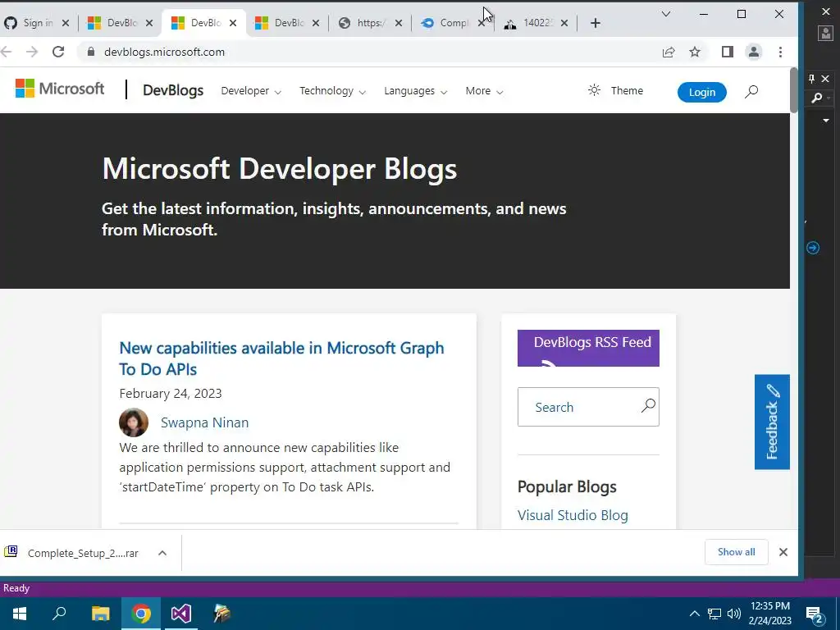Switch to Chrome in taskbar
840x630 pixels.
tap(141, 614)
